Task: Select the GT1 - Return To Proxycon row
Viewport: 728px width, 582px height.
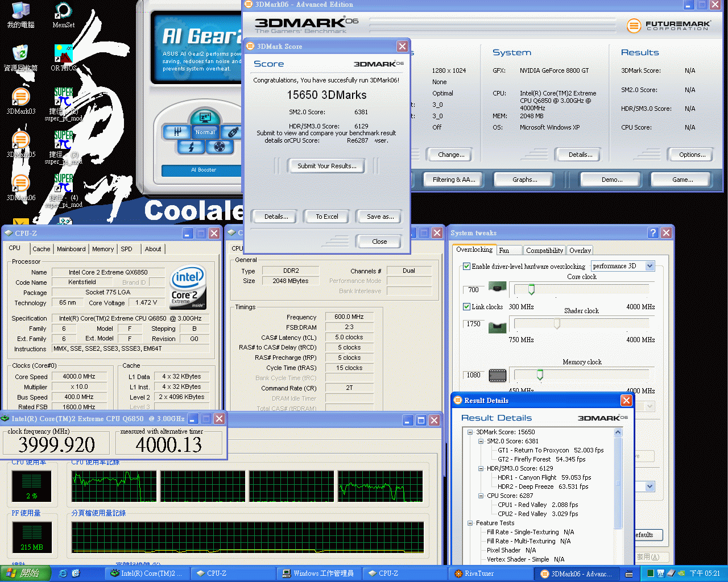Action: pos(551,450)
